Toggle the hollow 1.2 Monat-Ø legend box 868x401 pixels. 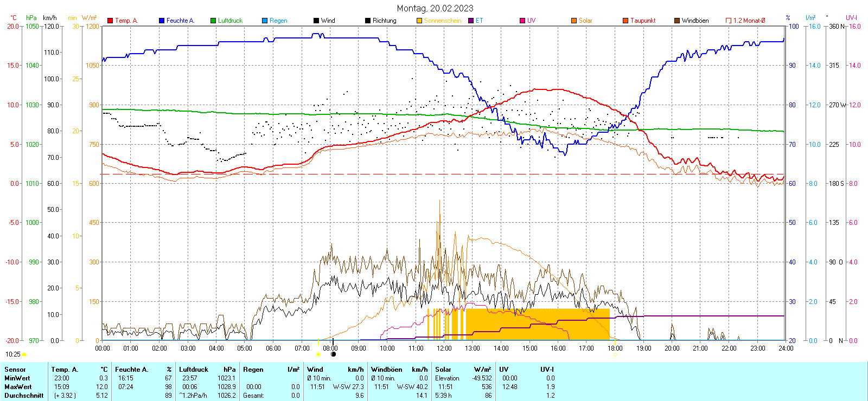tap(729, 21)
